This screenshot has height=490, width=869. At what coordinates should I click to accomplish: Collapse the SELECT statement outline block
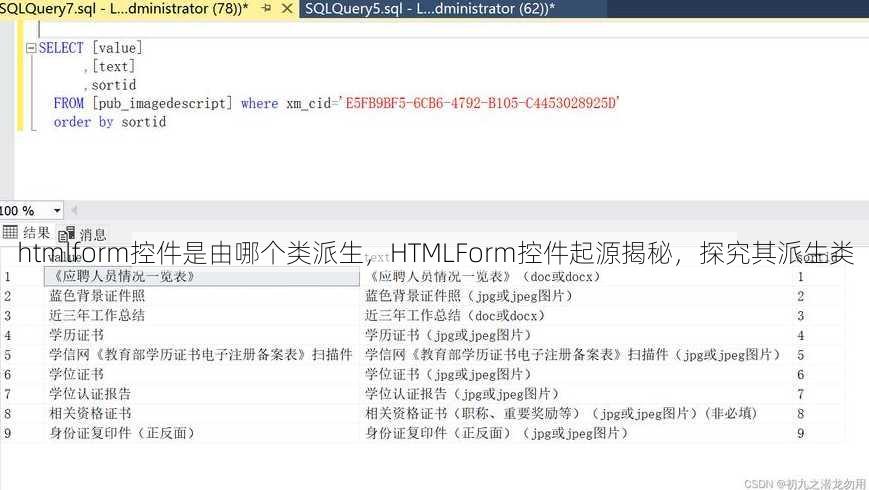(x=31, y=48)
